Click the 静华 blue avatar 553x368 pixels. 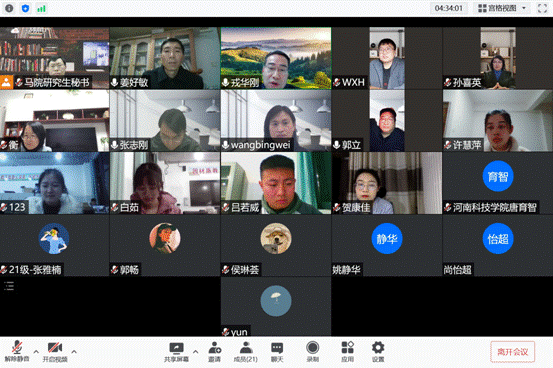(387, 239)
